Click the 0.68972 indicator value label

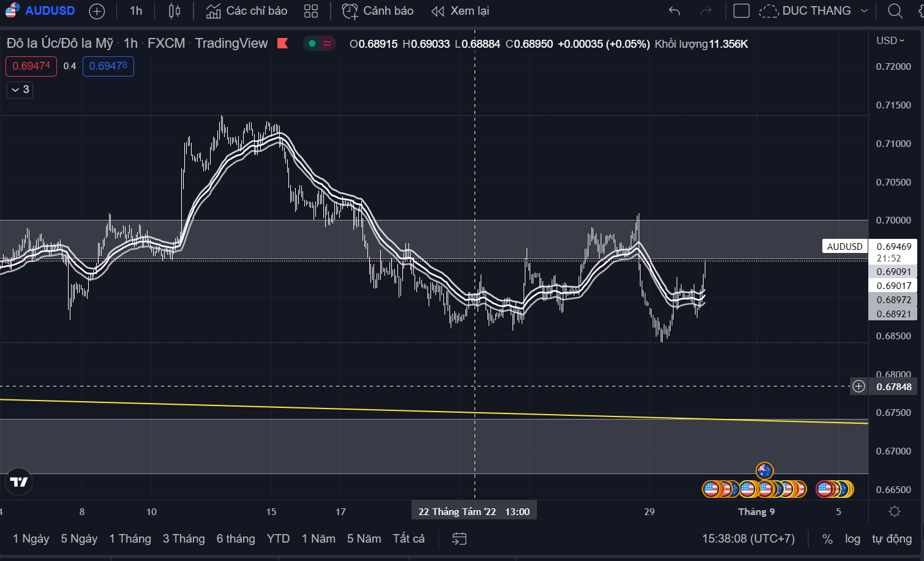coord(893,299)
